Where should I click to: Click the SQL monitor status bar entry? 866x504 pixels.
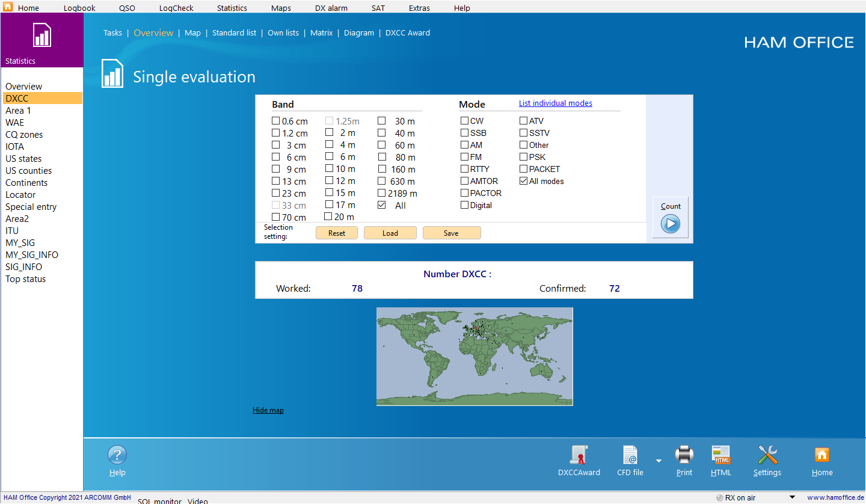(x=159, y=501)
